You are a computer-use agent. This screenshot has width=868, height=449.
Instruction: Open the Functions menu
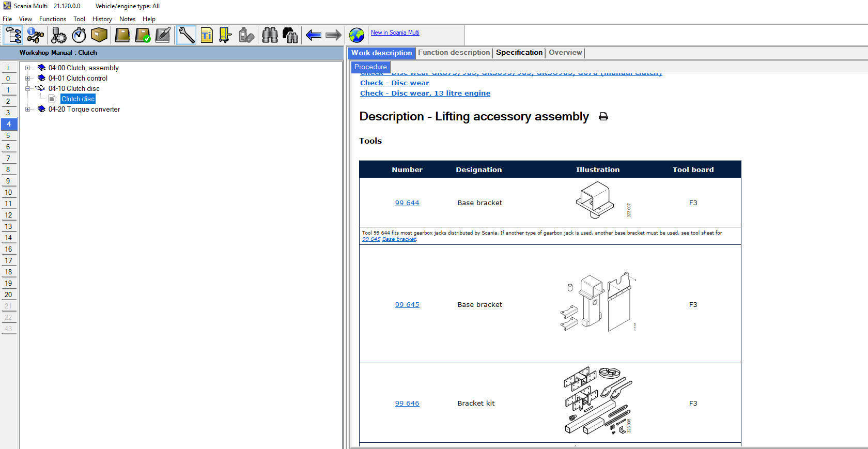tap(52, 19)
